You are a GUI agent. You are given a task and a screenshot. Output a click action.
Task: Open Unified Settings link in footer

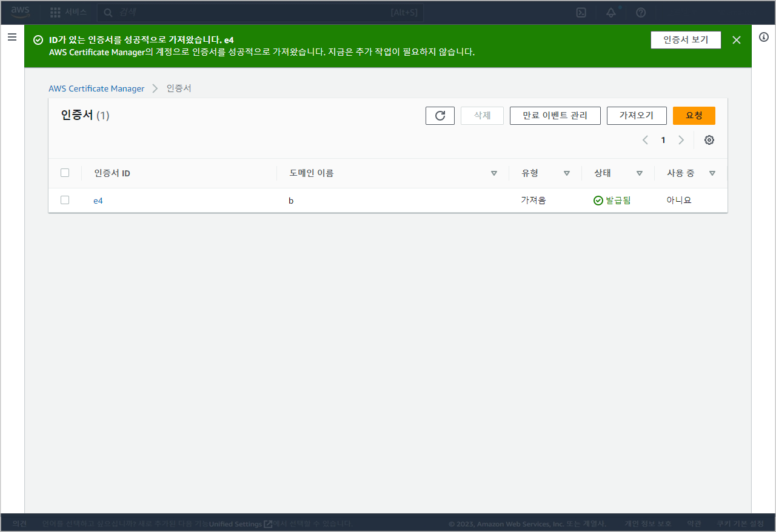[241, 524]
